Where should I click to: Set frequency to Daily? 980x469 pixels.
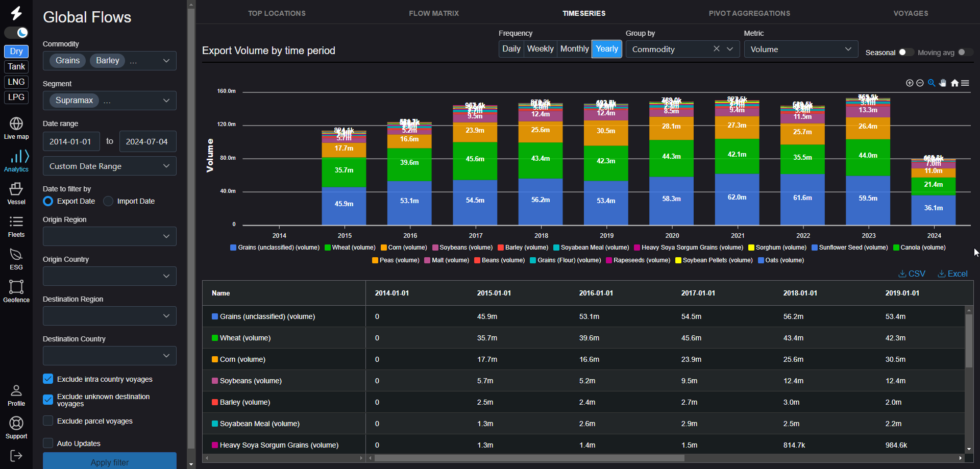511,49
